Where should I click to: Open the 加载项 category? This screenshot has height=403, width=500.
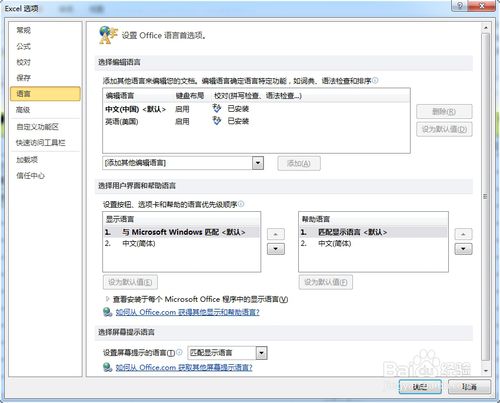[27, 160]
